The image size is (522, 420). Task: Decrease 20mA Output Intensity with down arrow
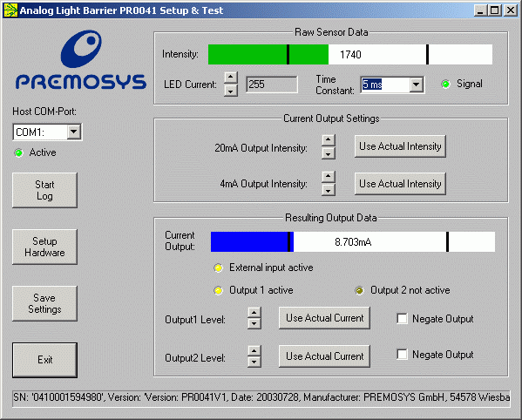[x=329, y=153]
